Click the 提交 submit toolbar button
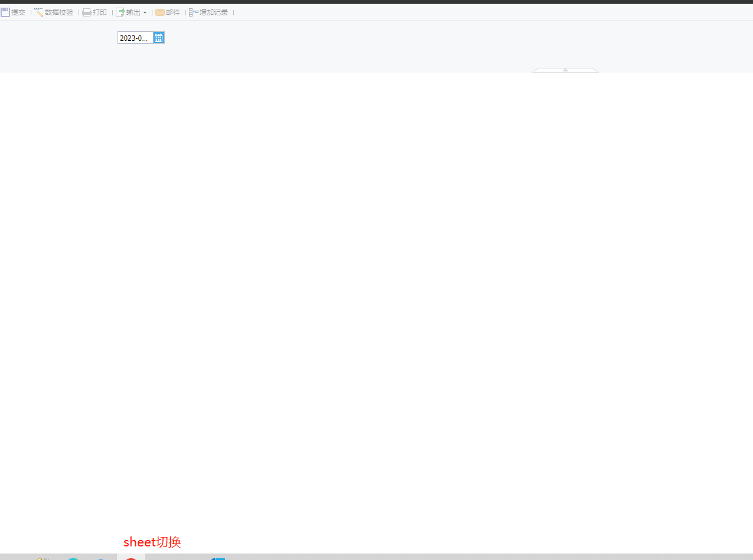Screen dimensions: 753x560 coord(13,12)
